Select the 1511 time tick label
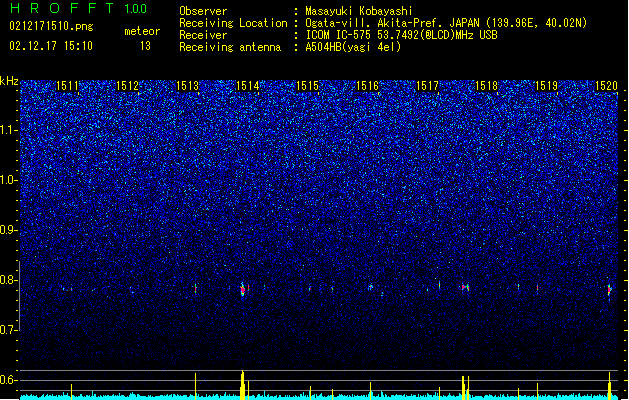The height and width of the screenshot is (400, 629). (67, 86)
